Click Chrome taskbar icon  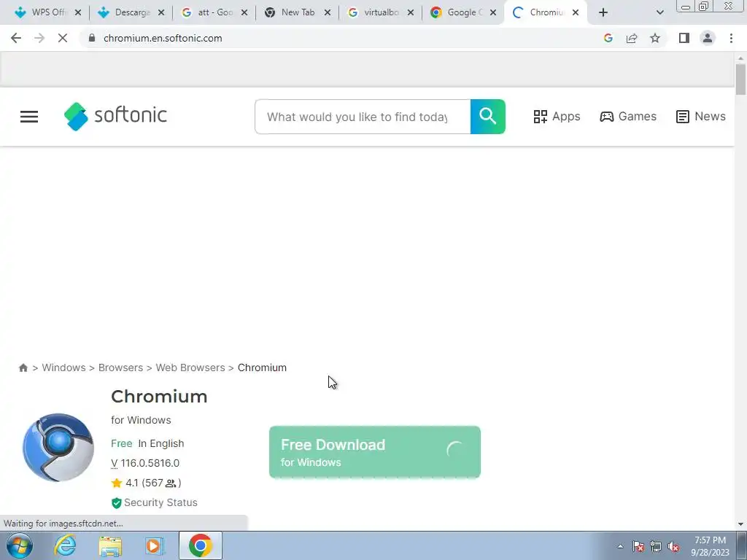201,545
